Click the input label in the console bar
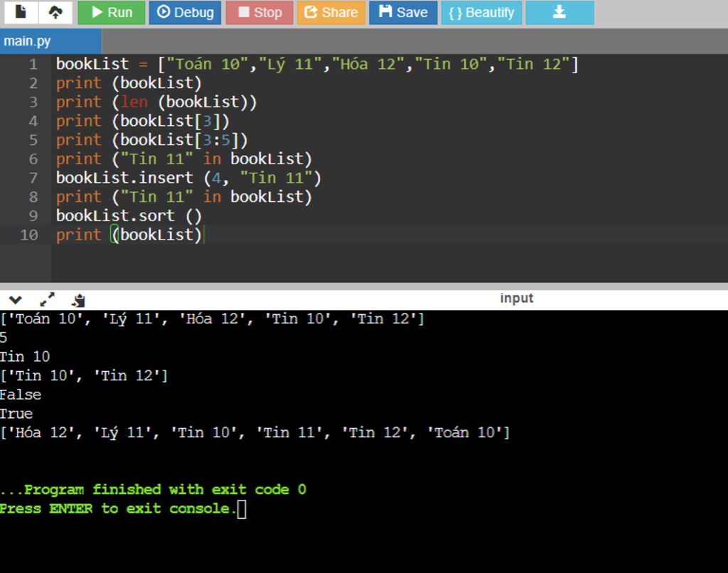The image size is (728, 573). tap(516, 298)
